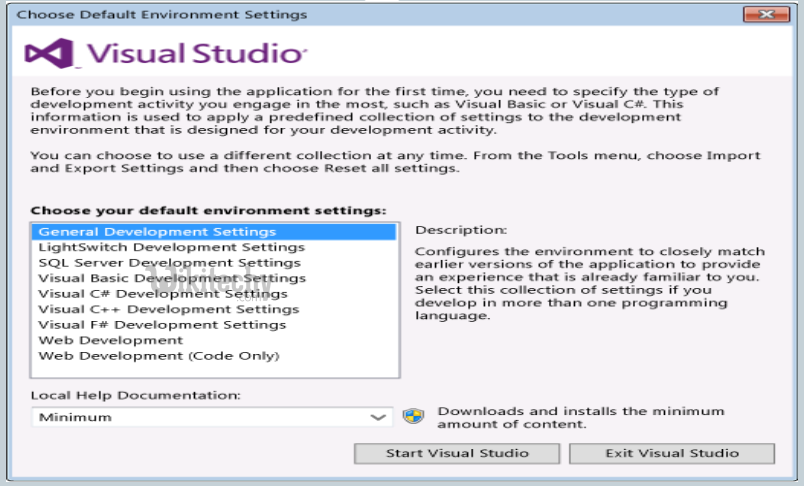Choose Visual C++ Development Settings
Screen dimensions: 804x486
click(x=214, y=309)
